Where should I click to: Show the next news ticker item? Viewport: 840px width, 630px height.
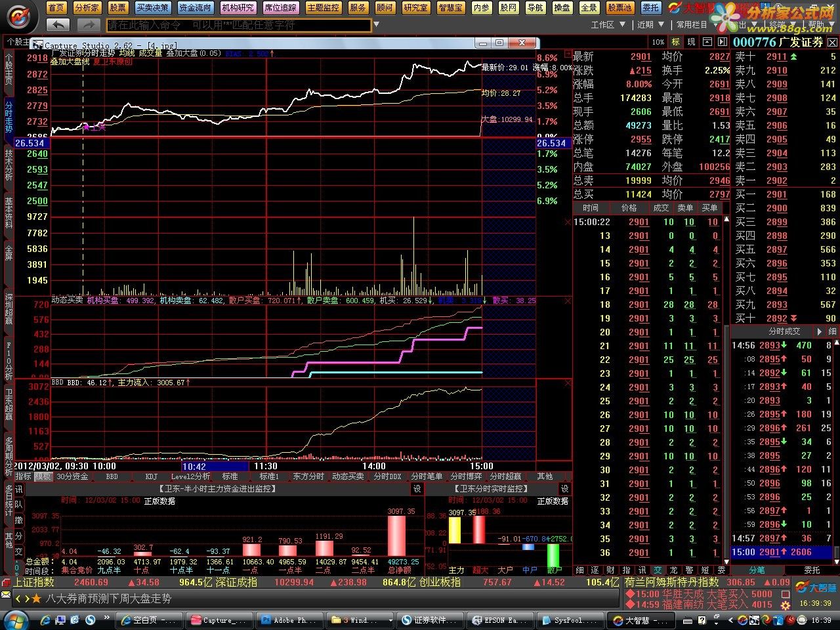tap(27, 598)
